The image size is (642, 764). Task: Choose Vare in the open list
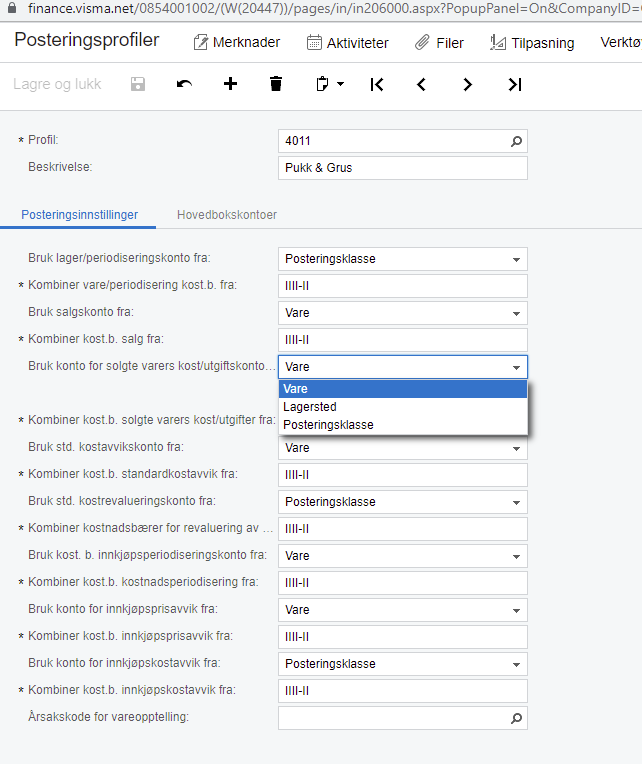403,389
